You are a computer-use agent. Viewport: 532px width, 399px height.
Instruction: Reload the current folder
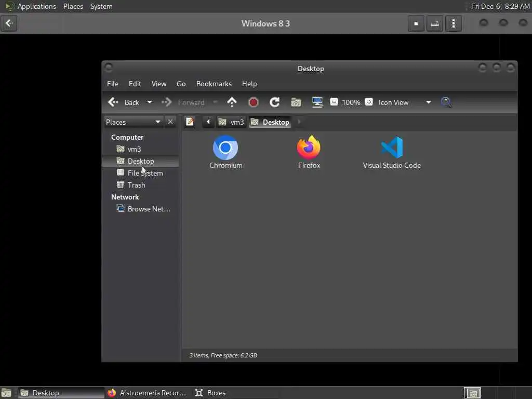pos(274,102)
